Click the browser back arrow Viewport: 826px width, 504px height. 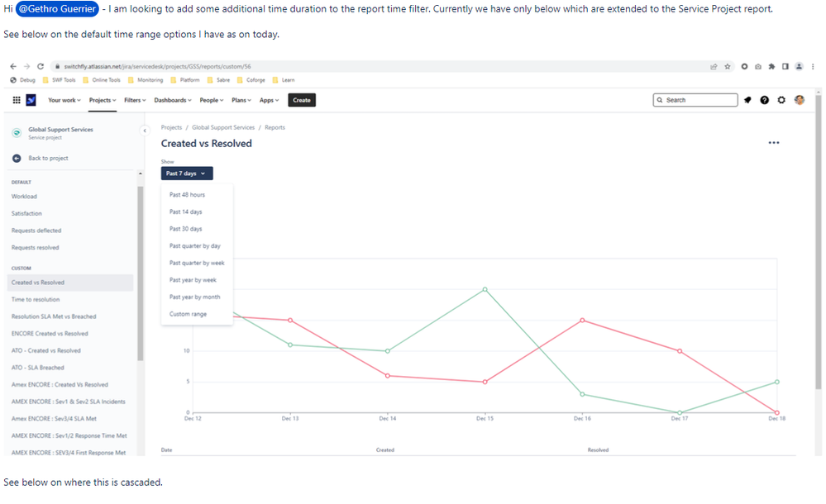[13, 66]
